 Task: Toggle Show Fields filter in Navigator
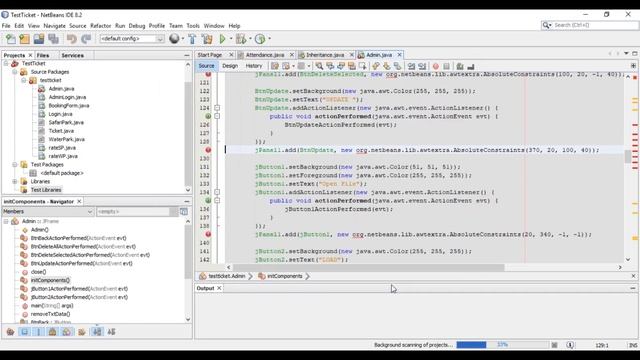(24, 332)
